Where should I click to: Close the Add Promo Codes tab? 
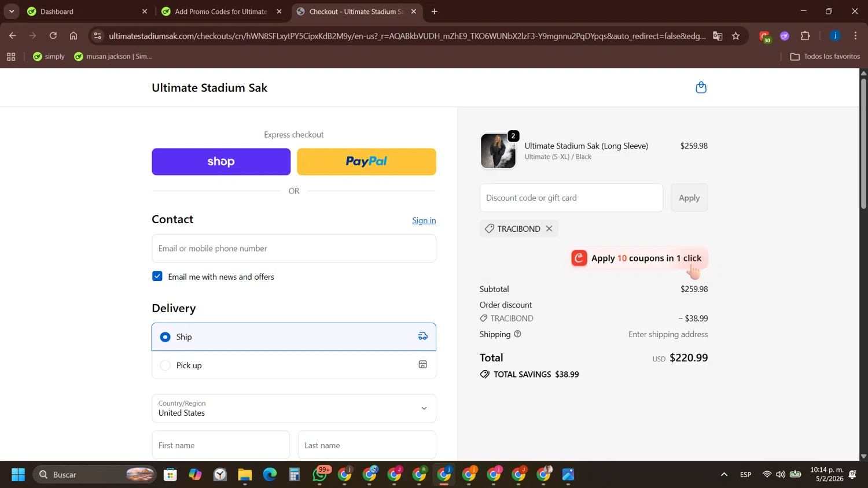279,12
